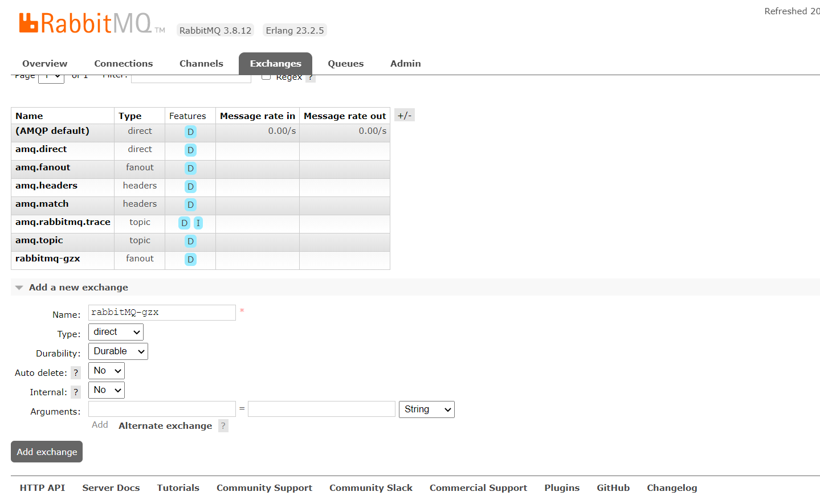The height and width of the screenshot is (504, 820).
Task: Open the Community Slack footer link
Action: pos(371,488)
